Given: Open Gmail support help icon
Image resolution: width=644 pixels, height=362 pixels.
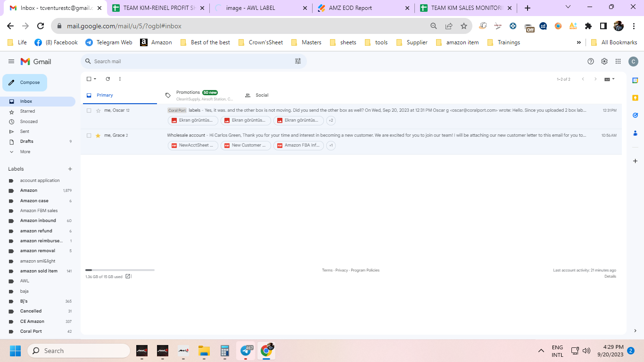Looking at the screenshot, I should 591,61.
